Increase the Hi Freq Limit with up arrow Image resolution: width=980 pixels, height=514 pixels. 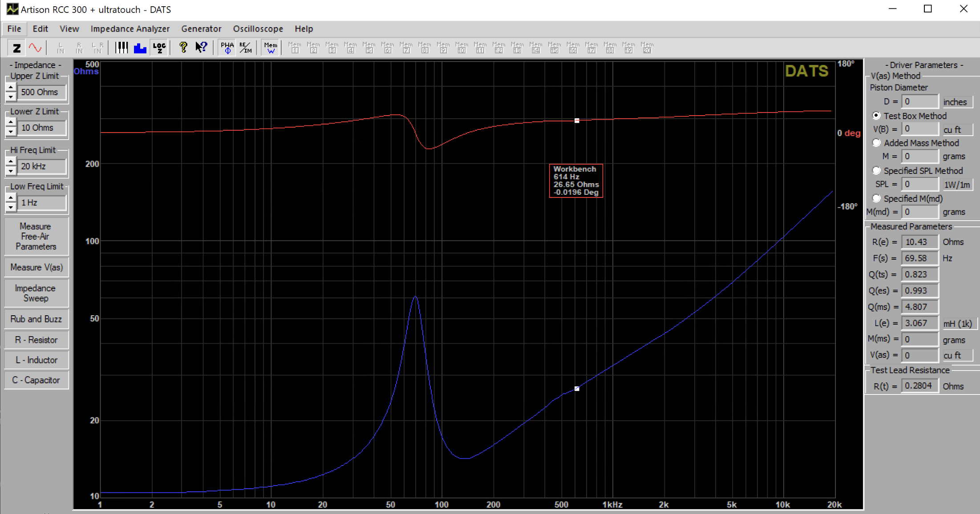[11, 162]
